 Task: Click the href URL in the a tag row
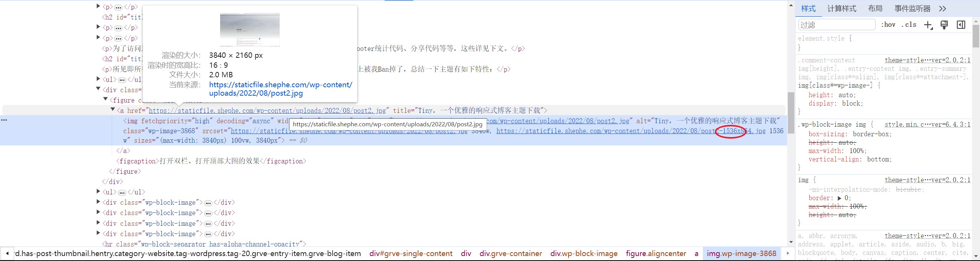point(267,111)
